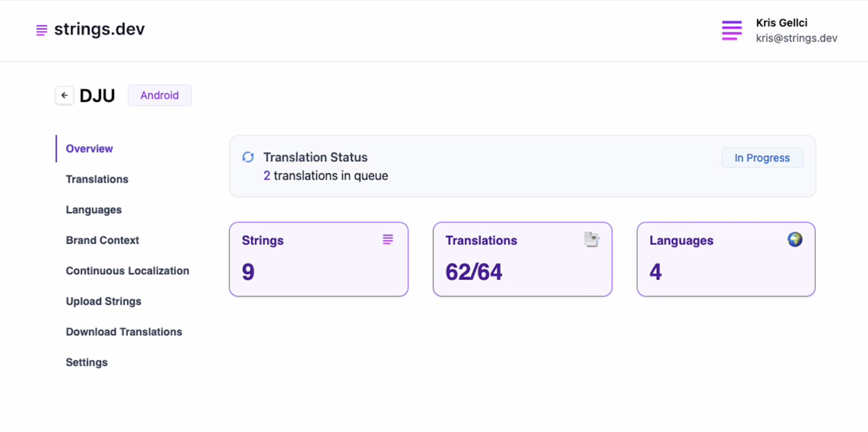Image resolution: width=868 pixels, height=432 pixels.
Task: Click the lines icon on Strings card
Action: (388, 240)
